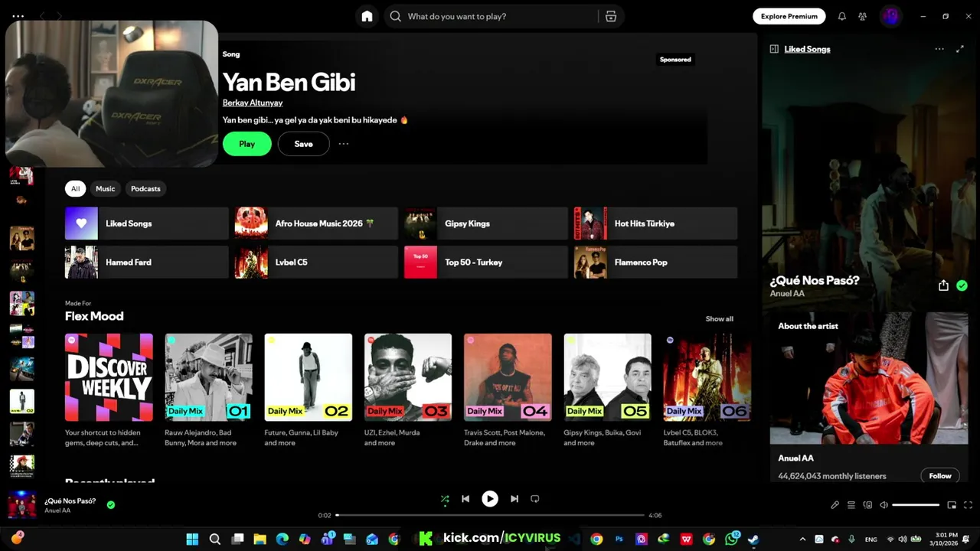
Task: Toggle repeat mode
Action: click(x=535, y=499)
